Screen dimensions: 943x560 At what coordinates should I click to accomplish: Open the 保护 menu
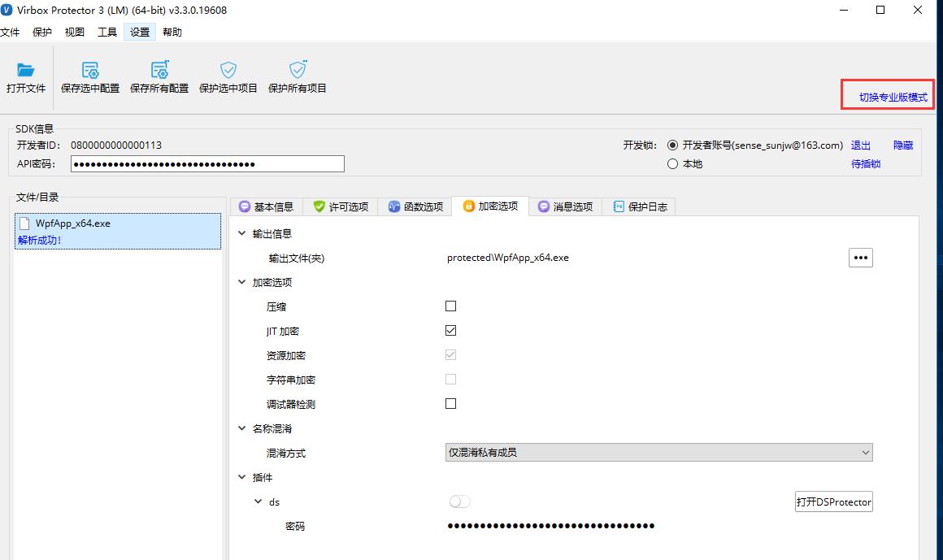tap(42, 32)
